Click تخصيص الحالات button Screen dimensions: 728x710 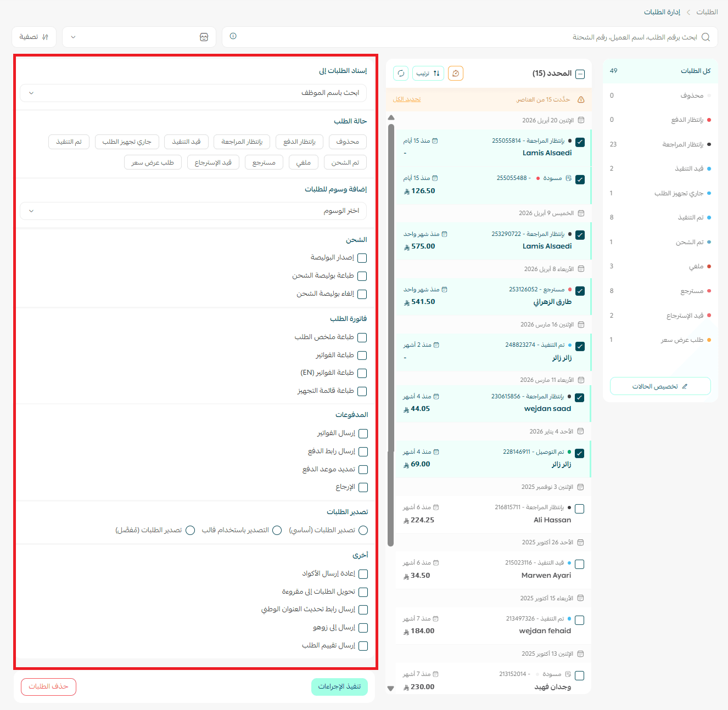(660, 386)
